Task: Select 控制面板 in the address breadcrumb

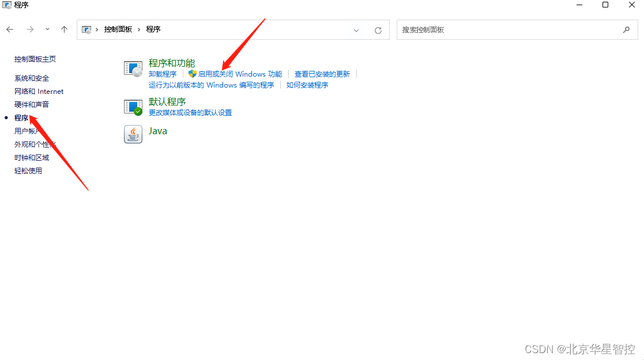Action: tap(118, 29)
